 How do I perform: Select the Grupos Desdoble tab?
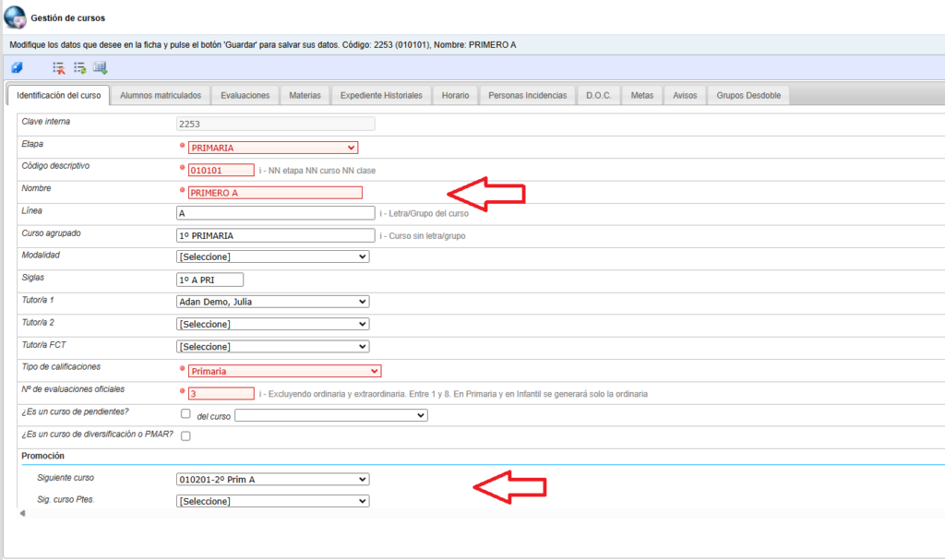(x=748, y=95)
